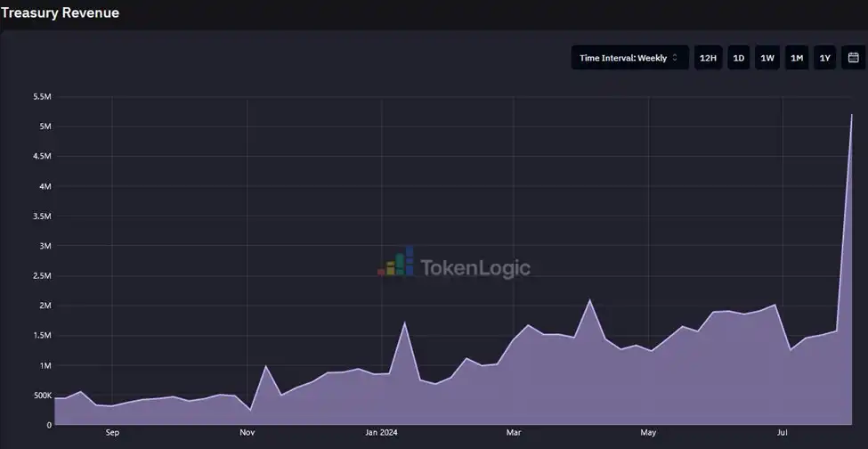Click the revenue peak above Jan 2024
Image resolution: width=868 pixels, height=449 pixels.
(x=405, y=322)
